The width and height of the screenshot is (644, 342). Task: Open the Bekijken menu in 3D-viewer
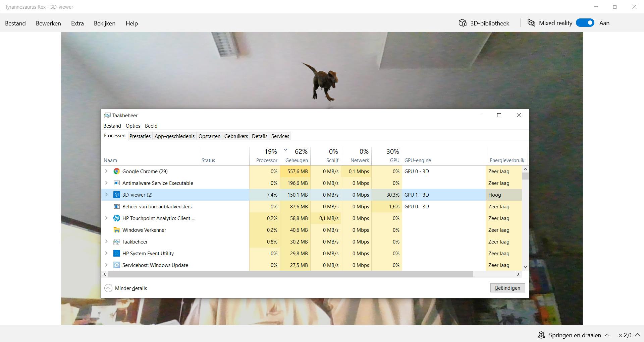coord(105,23)
